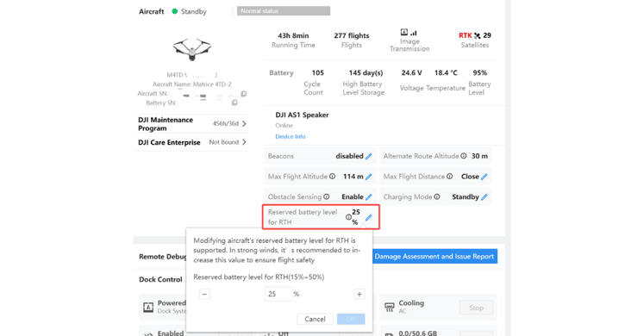Click the Matrice 4TD drone thumbnail
The height and width of the screenshot is (336, 644).
click(x=191, y=49)
